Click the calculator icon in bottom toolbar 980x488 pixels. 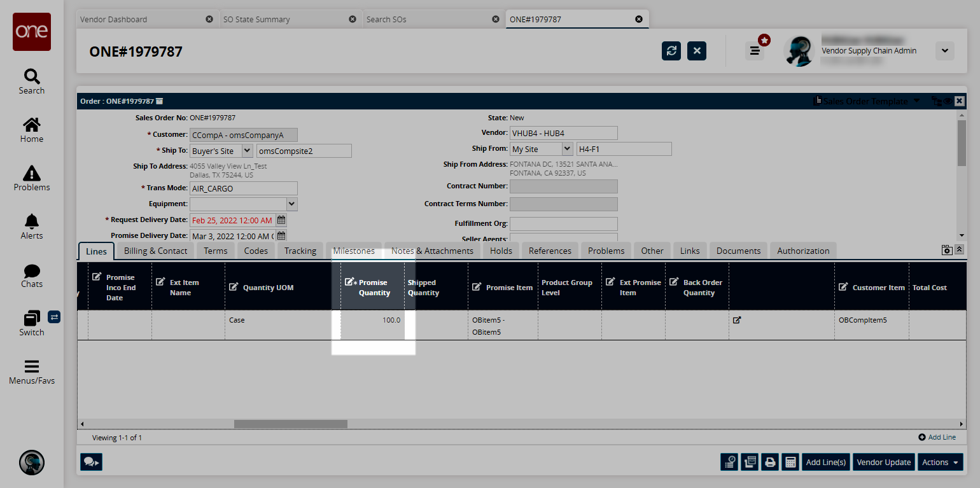pos(790,462)
